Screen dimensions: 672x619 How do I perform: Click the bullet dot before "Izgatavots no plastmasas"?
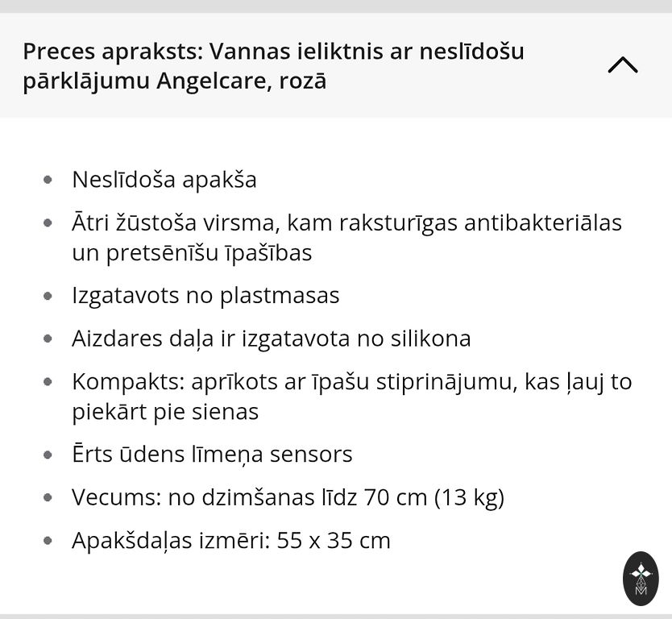pyautogui.click(x=48, y=296)
